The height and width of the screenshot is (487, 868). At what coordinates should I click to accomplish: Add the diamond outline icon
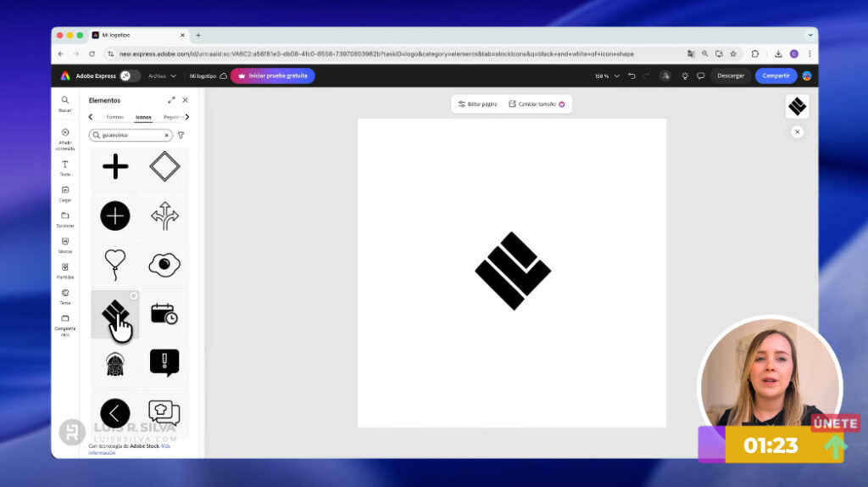point(164,166)
